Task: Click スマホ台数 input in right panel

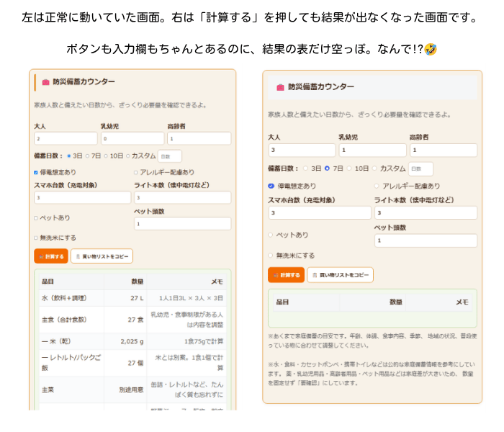Action: [320, 213]
